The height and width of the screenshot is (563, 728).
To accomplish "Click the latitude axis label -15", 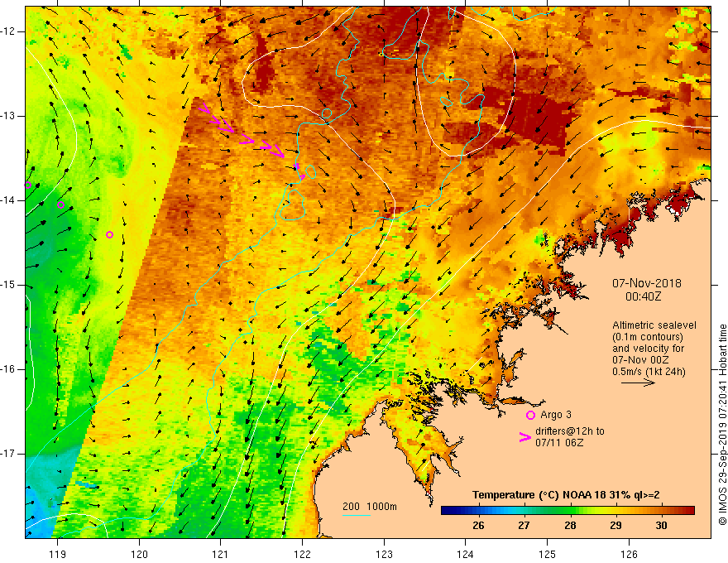I will pos(9,285).
